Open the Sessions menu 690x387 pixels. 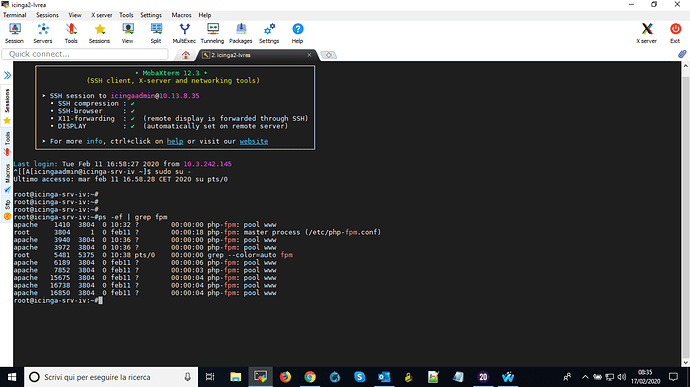(x=47, y=15)
